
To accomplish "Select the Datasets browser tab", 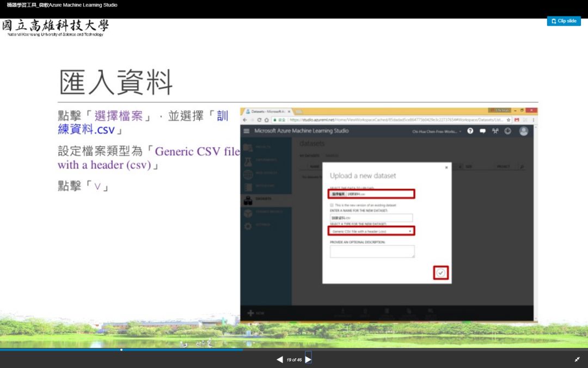I will pyautogui.click(x=267, y=112).
